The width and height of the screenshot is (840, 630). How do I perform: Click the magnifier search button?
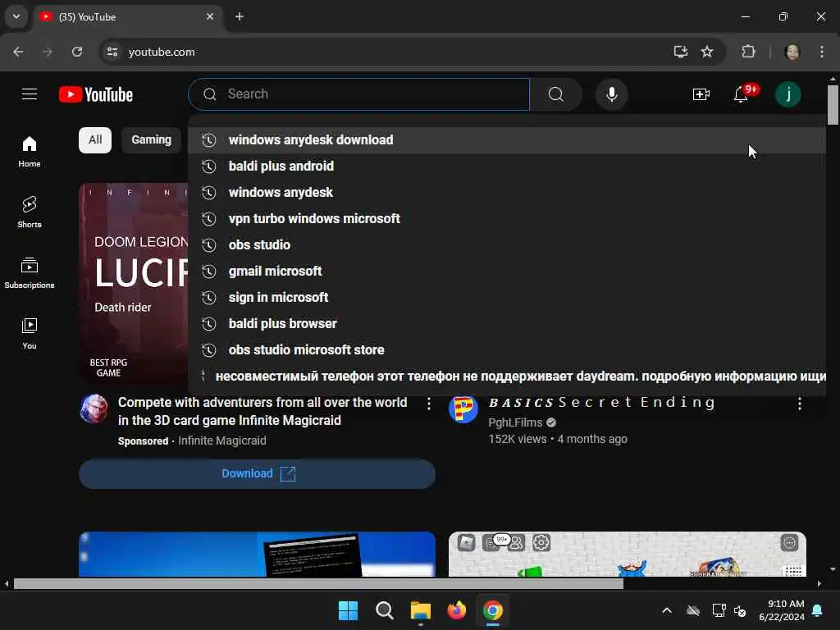(556, 94)
